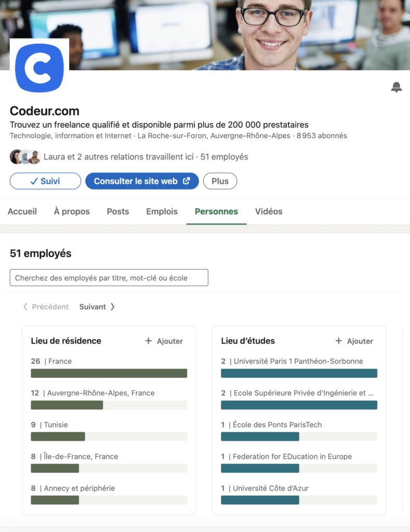Click the connections' profile photos cluster
Viewport: 410px width, 532px height.
(x=25, y=157)
